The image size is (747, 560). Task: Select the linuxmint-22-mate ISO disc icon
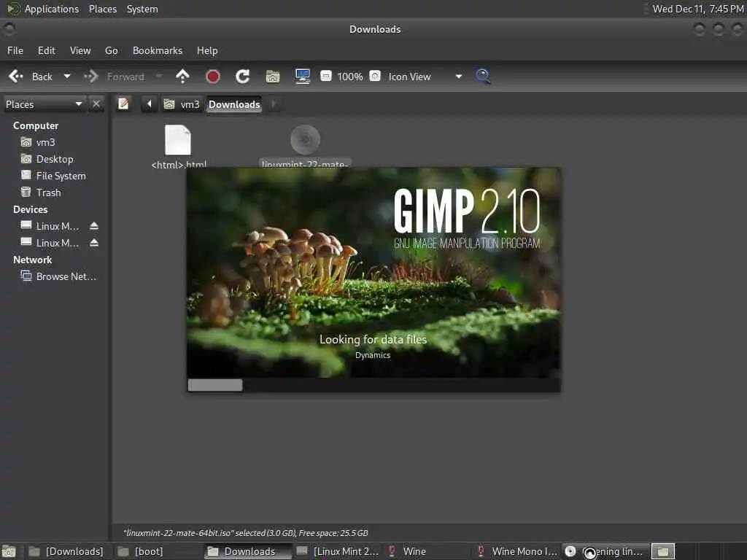305,139
